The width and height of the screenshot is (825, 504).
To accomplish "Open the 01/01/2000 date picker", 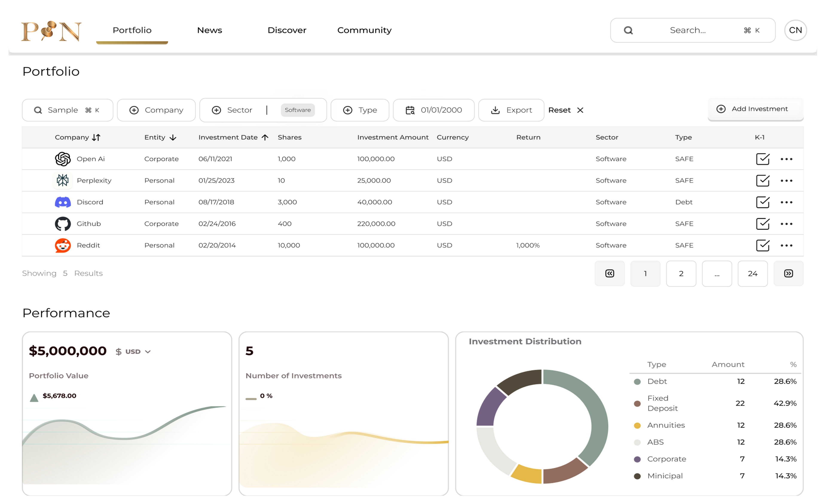I will [434, 110].
